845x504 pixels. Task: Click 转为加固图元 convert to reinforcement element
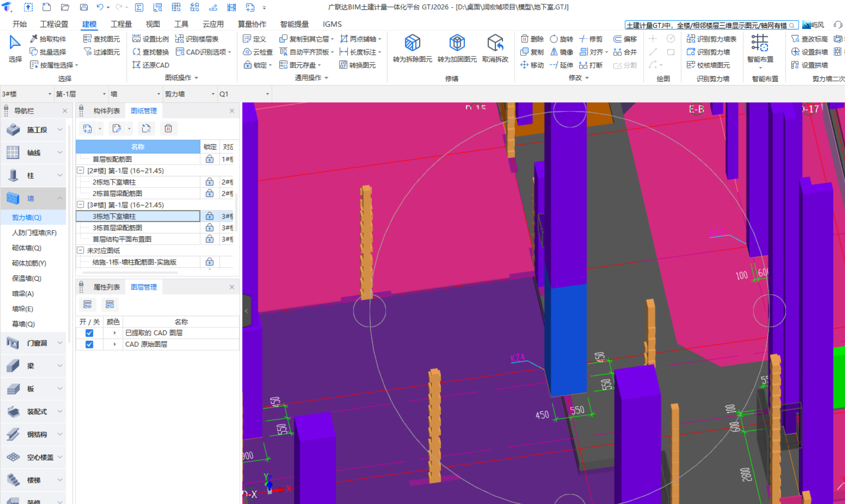point(457,49)
